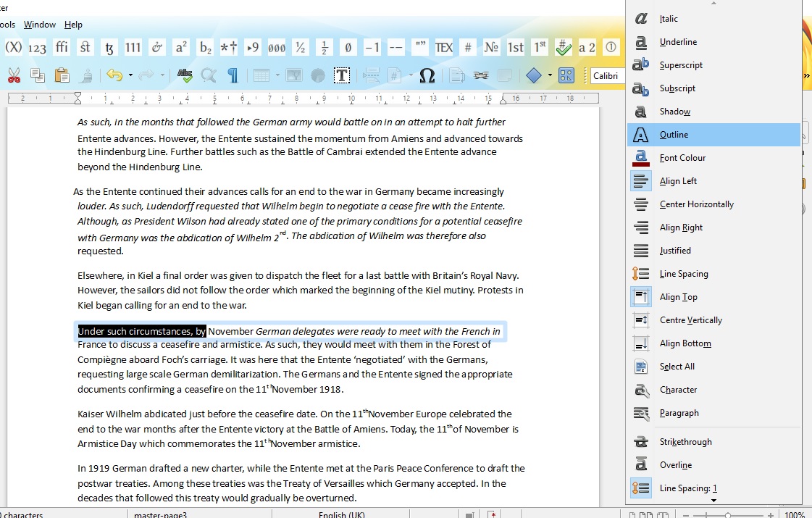
Task: Insert the ½ fraction character
Action: [324, 46]
